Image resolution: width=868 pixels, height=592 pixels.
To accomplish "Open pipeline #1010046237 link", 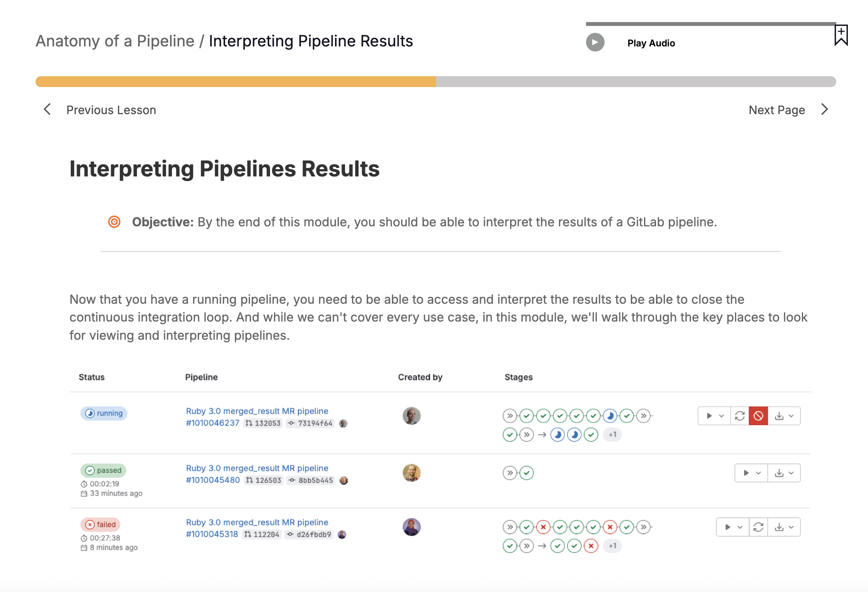I will click(212, 423).
